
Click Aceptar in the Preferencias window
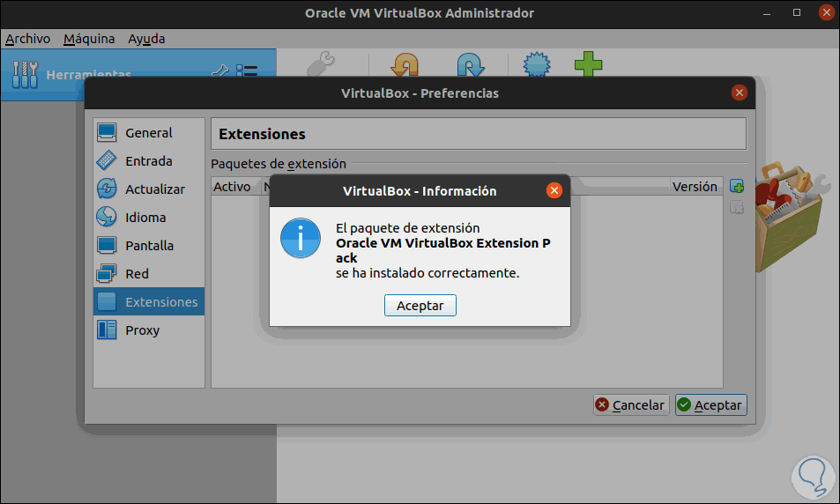click(711, 405)
